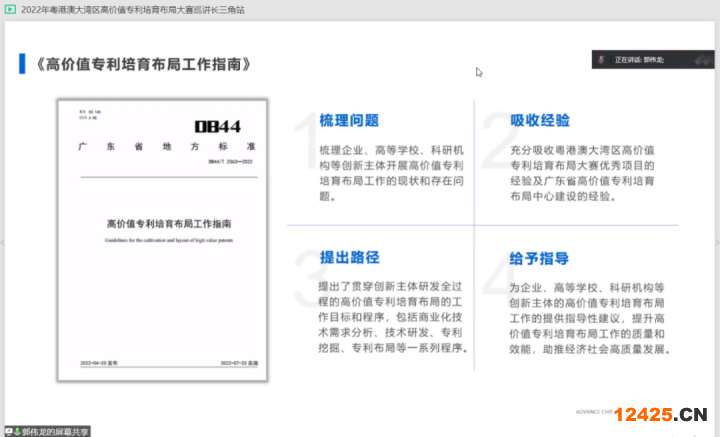Click the blue bar beside the slide heading
Screen dimensions: 720x437
click(x=22, y=65)
